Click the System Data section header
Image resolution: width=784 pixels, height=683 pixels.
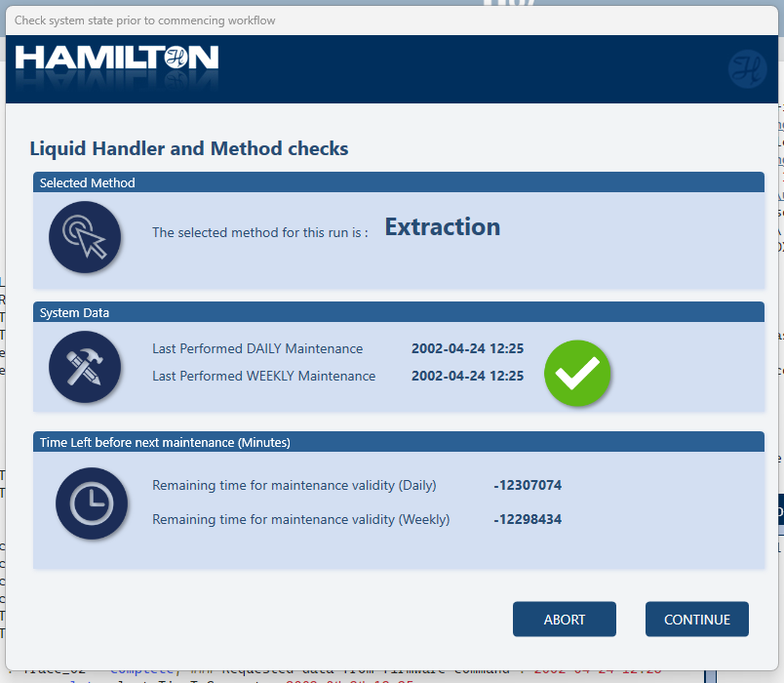coord(74,313)
